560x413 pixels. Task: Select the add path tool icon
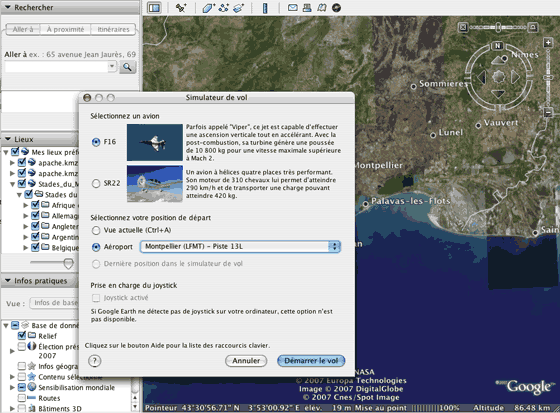pyautogui.click(x=224, y=8)
